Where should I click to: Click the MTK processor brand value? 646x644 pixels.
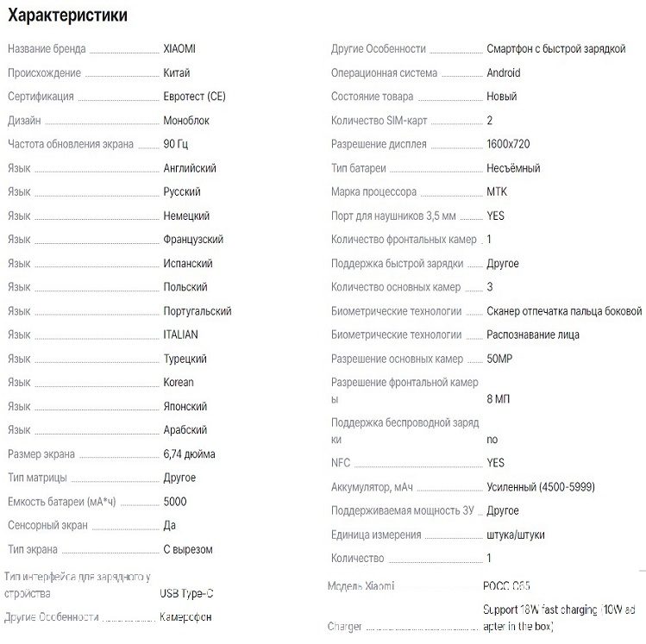[497, 191]
